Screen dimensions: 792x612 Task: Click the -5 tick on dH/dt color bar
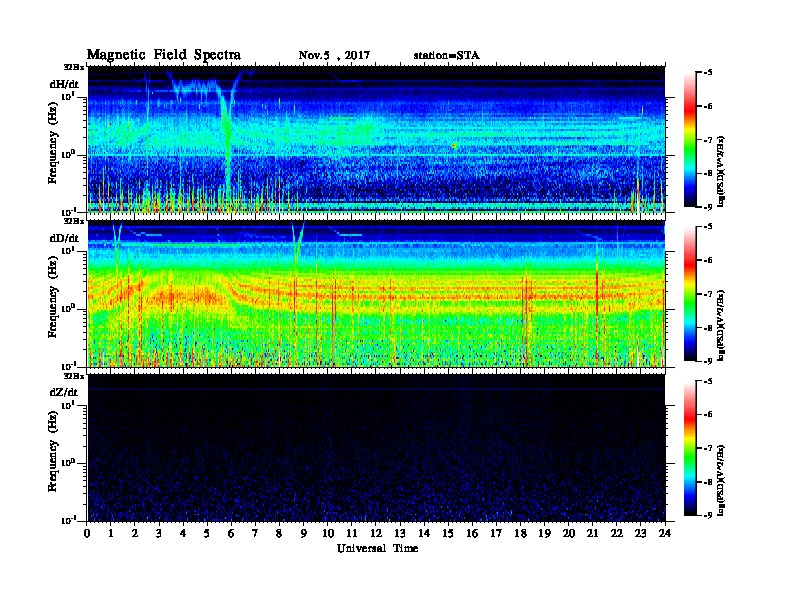click(707, 73)
